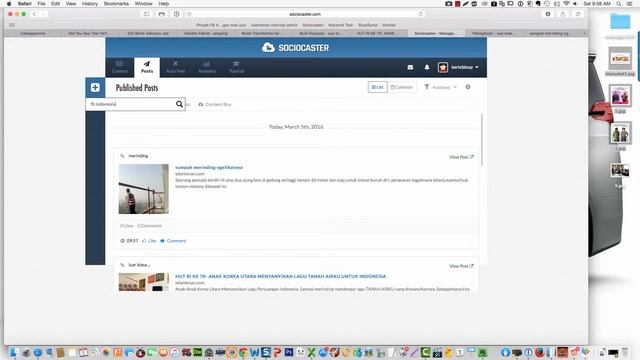
Task: Open the Bookmarks menu
Action: (x=116, y=4)
